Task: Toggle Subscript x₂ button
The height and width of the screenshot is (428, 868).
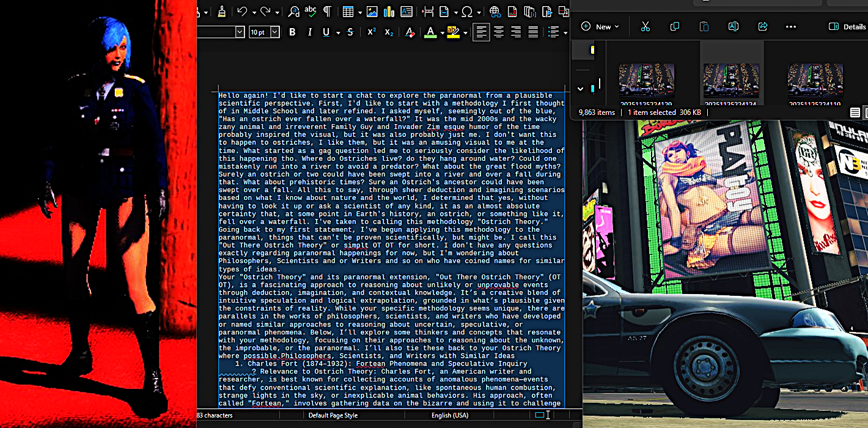Action: tap(389, 32)
